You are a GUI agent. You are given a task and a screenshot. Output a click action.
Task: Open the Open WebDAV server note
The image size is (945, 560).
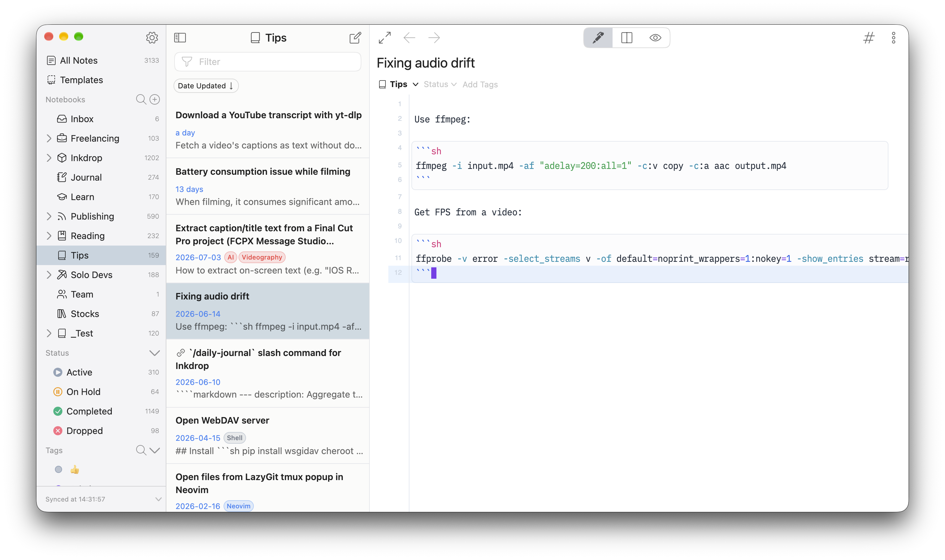coord(268,436)
